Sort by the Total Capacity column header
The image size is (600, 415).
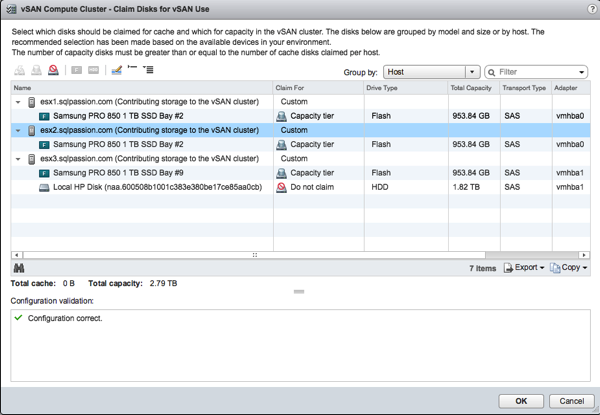point(472,88)
